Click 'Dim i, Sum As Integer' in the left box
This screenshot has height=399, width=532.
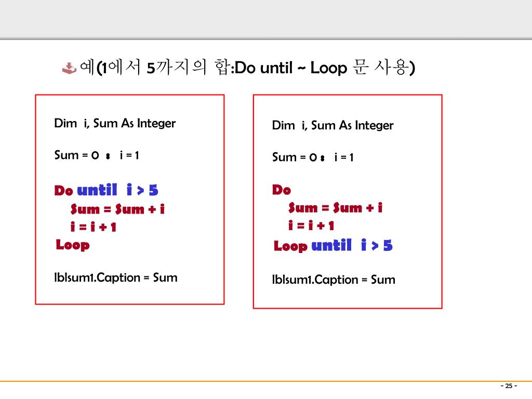[x=115, y=123]
